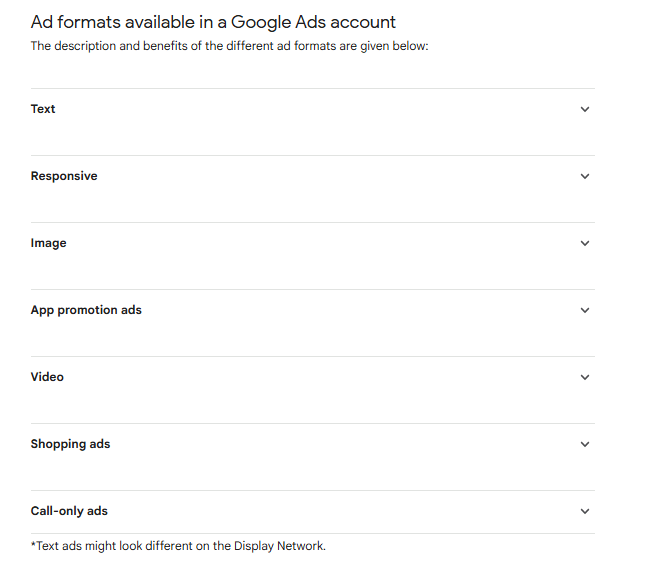Expand the Text ad format section
Screen dimensions: 661x567
pos(43,109)
